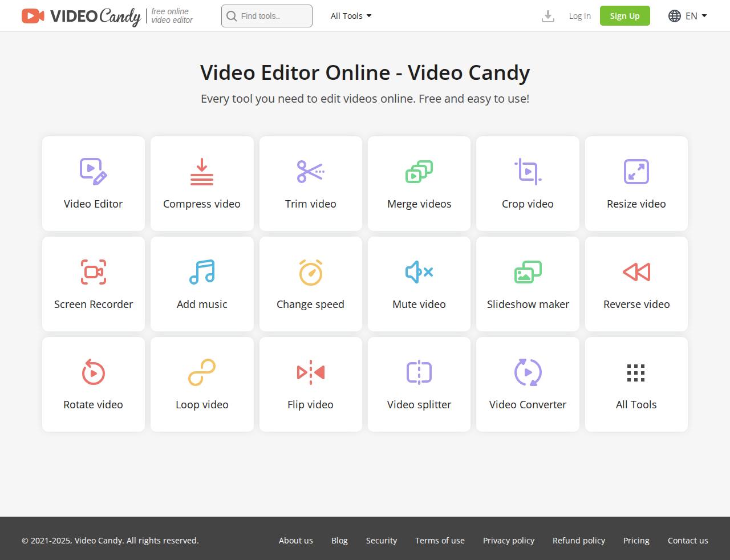Click the Log In link
Image resolution: width=730 pixels, height=560 pixels.
pyautogui.click(x=579, y=16)
